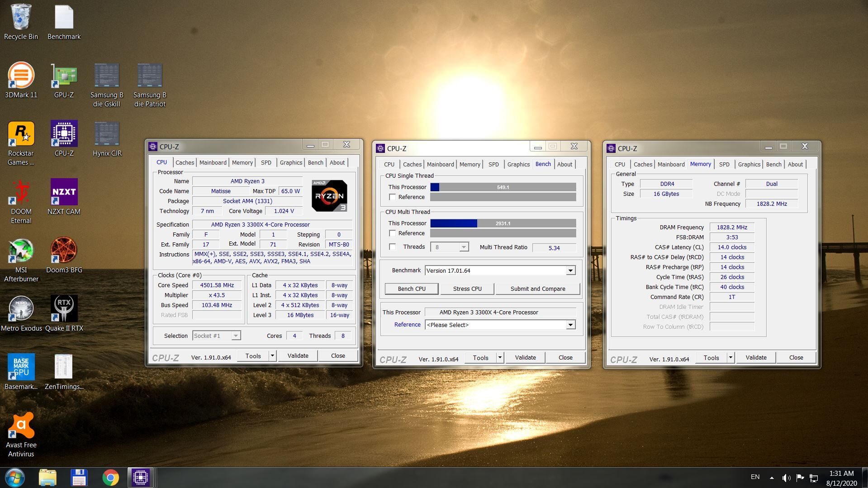Open the network icon in system tray
This screenshot has height=488, width=868.
click(814, 478)
